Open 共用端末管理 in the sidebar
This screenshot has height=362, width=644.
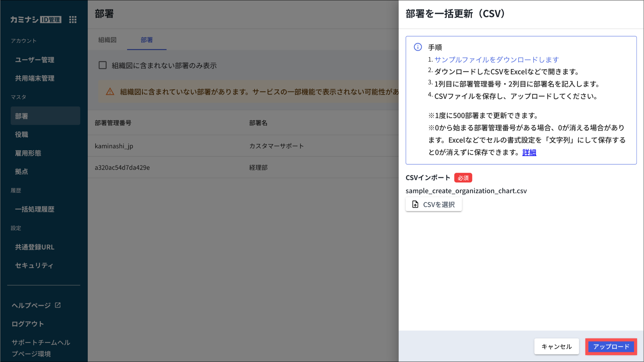tap(35, 78)
